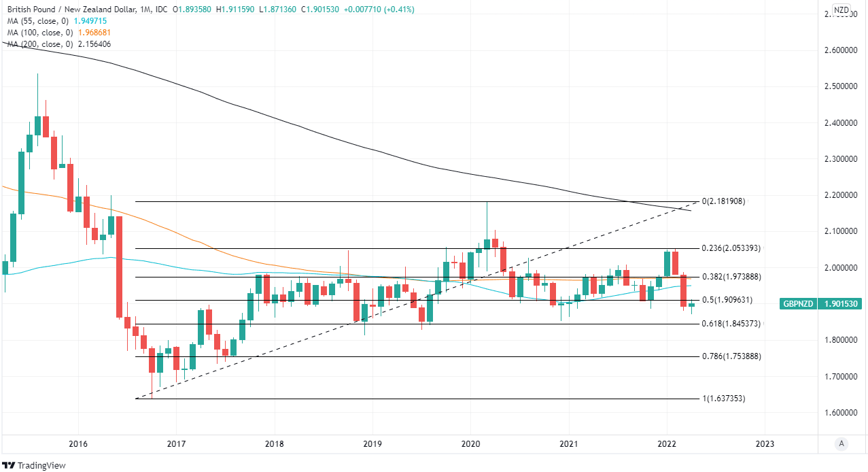Click the 1(1.637353) Fibonacci label
Screen dimensions: 868x472
[724, 399]
